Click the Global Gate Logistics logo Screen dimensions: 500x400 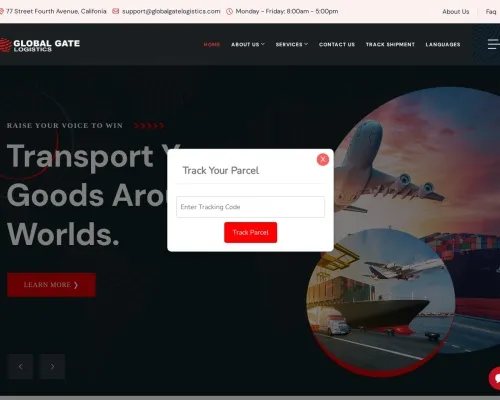click(40, 45)
